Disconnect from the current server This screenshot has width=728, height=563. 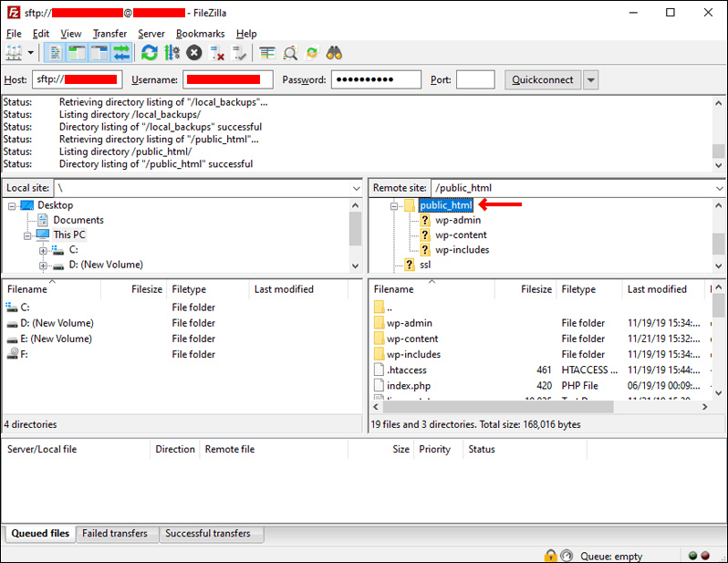(216, 53)
